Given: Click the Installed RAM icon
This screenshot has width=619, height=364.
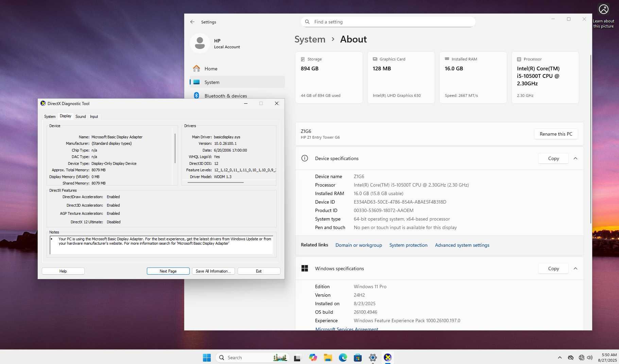Looking at the screenshot, I should coord(447,59).
